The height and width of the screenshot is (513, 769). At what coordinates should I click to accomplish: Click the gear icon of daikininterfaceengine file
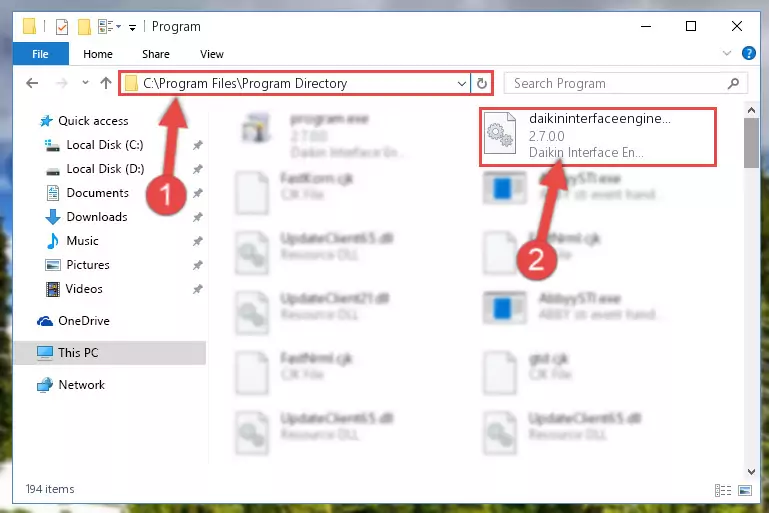500,133
